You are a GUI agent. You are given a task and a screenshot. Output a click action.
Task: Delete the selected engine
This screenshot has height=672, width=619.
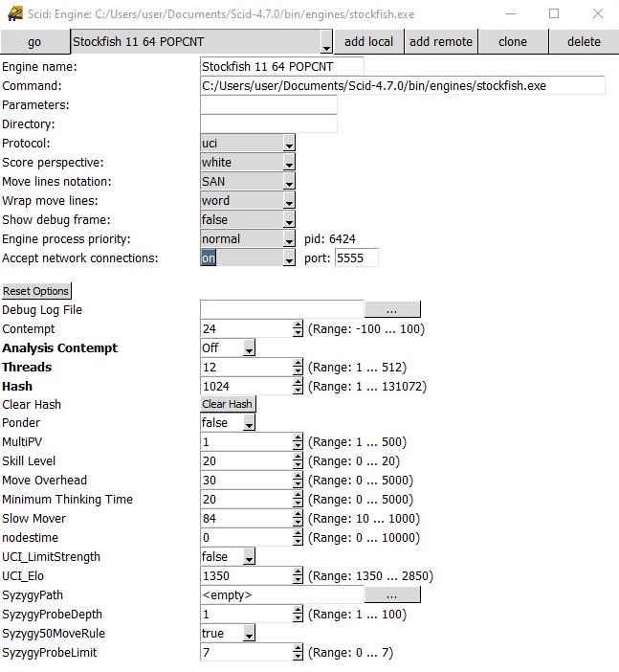click(584, 41)
